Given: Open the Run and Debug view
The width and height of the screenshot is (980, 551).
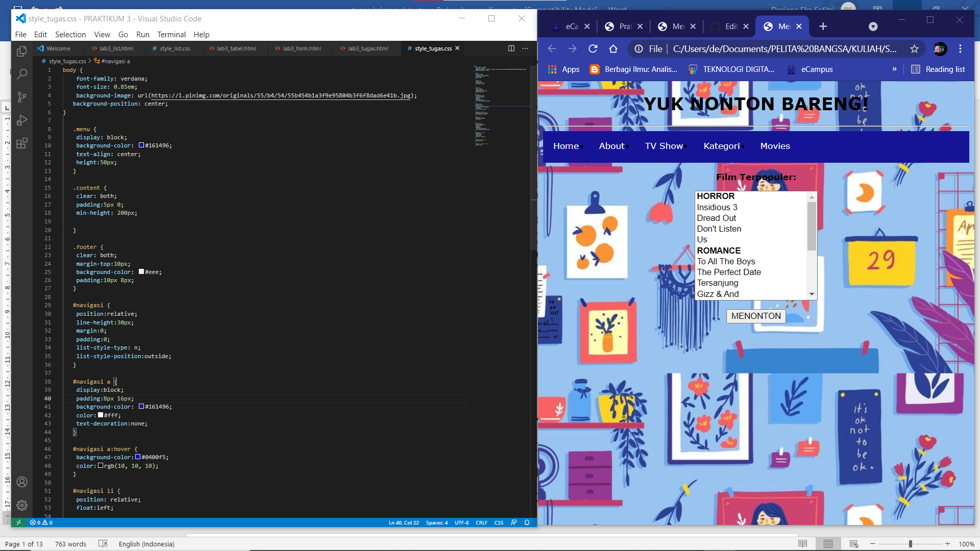Looking at the screenshot, I should (x=21, y=120).
